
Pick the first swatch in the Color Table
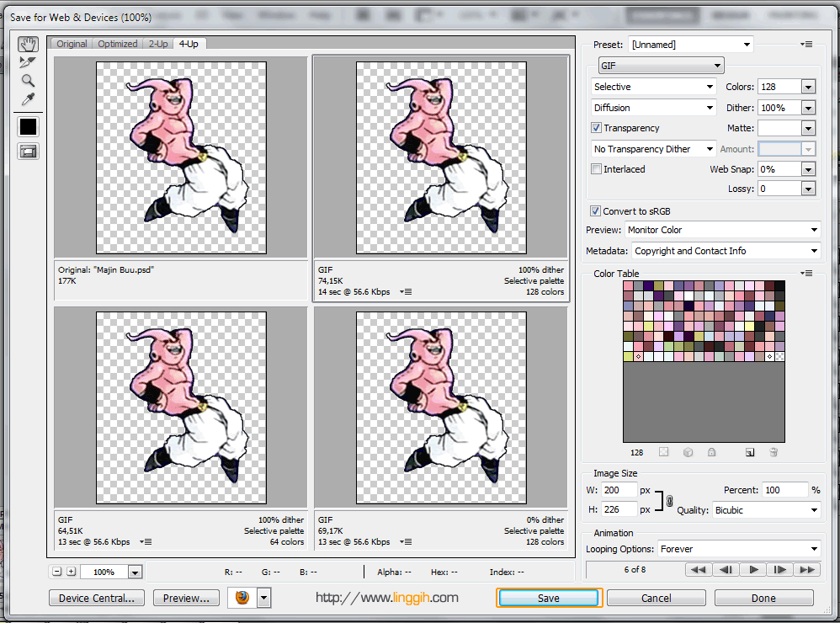coord(629,285)
